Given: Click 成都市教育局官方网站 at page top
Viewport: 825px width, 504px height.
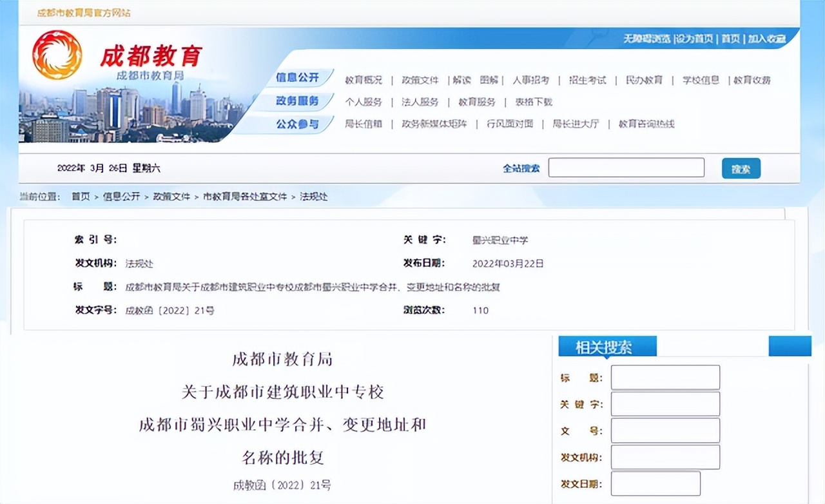Looking at the screenshot, I should tap(84, 13).
